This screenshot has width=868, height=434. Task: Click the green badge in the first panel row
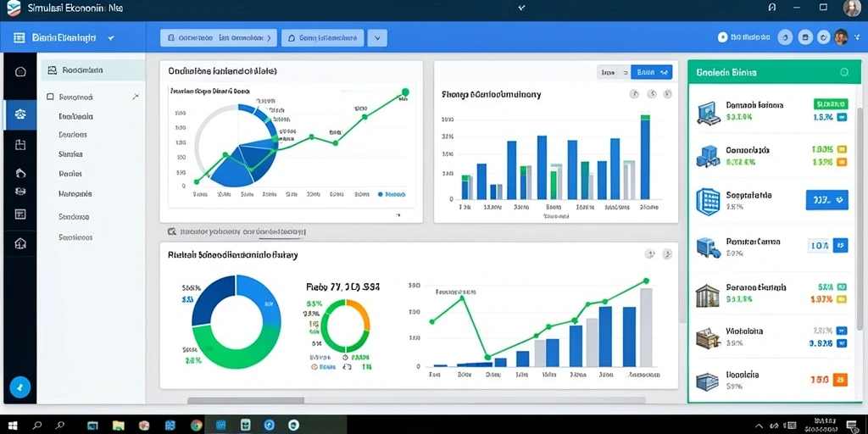[831, 103]
